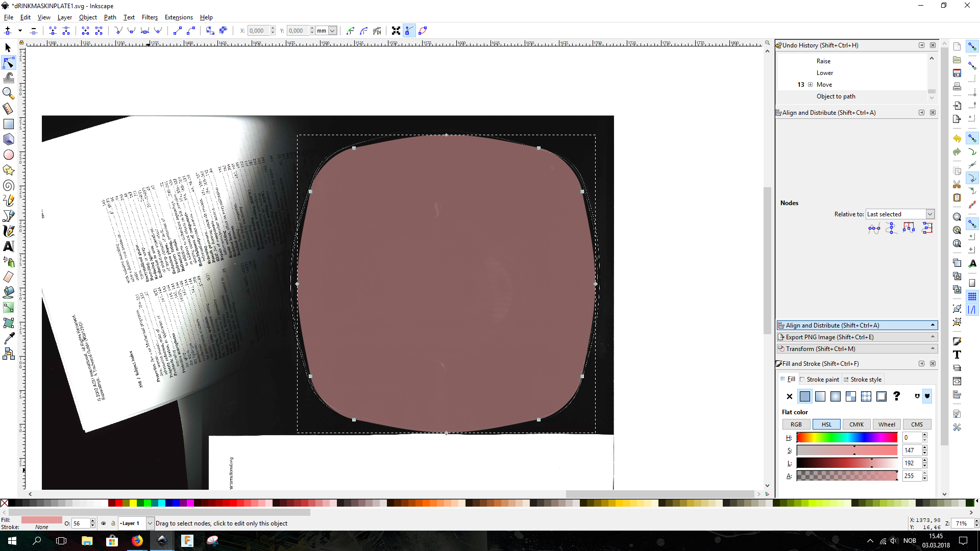This screenshot has height=551, width=980.
Task: Open the File menu
Action: coord(9,17)
